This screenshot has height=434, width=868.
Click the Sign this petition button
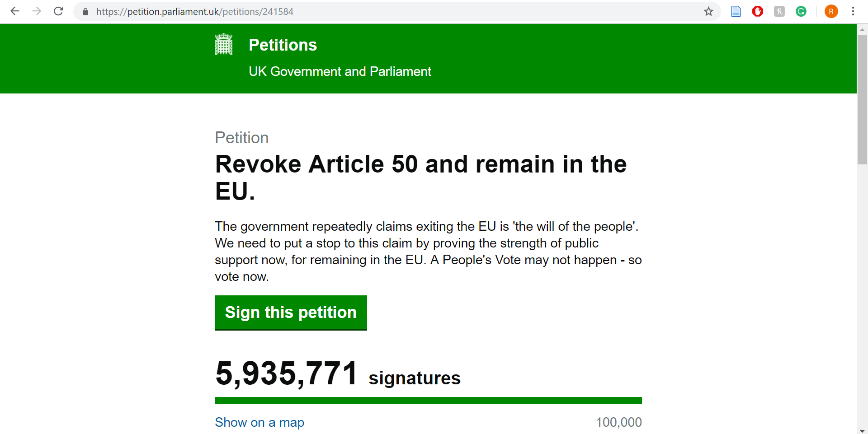pos(291,313)
